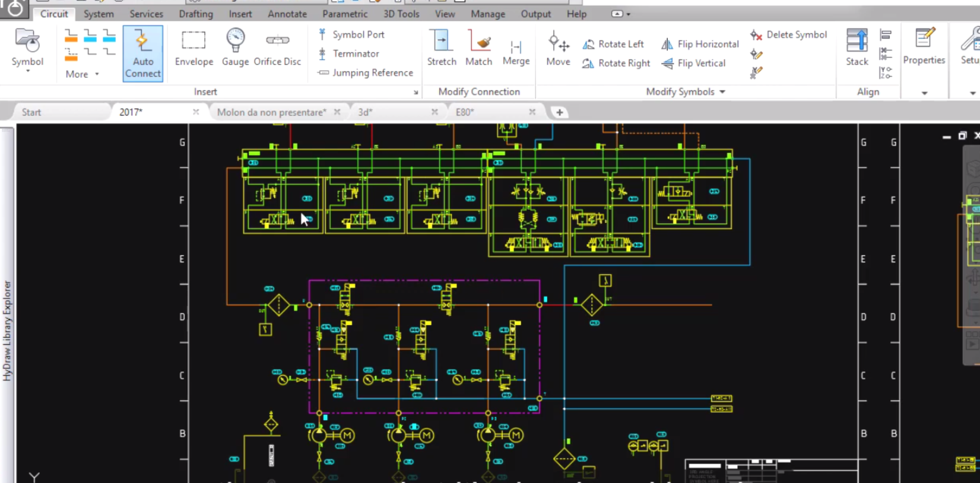Select the Move symbol tool
Viewport: 980px width, 483px height.
pos(558,48)
